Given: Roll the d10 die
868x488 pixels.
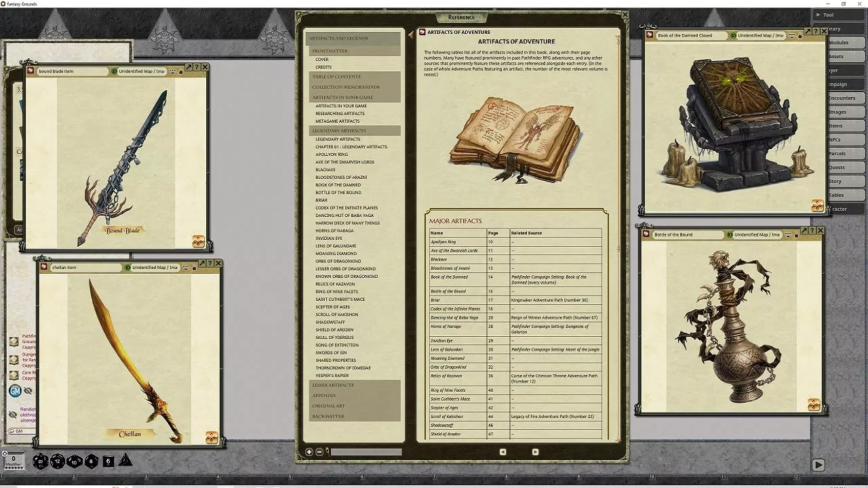Looking at the screenshot, I should coord(75,462).
